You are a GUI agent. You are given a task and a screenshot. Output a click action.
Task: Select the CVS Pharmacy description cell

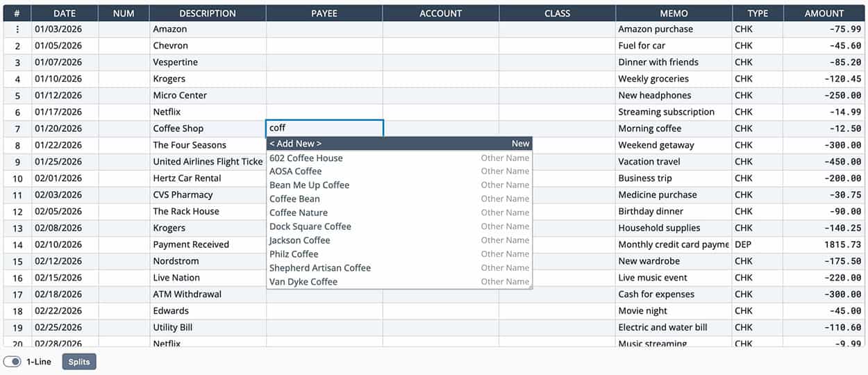tap(208, 195)
